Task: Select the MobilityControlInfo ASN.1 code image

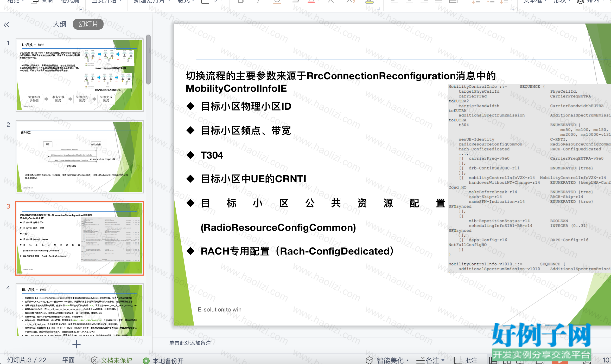Action: (x=529, y=178)
